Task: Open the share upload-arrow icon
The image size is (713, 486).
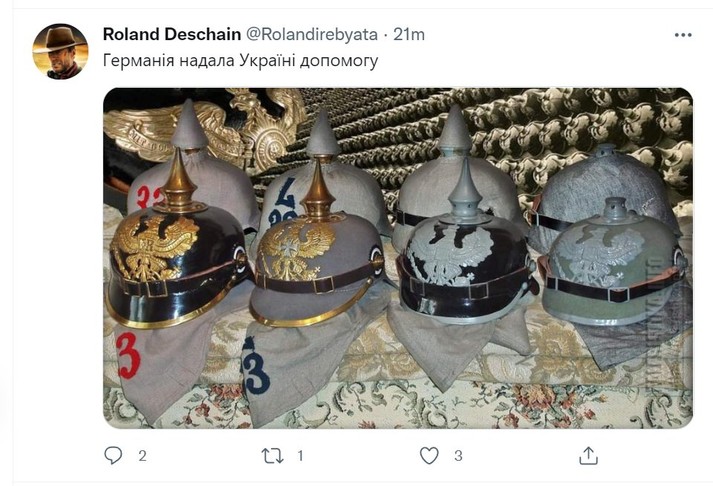Action: (588, 456)
